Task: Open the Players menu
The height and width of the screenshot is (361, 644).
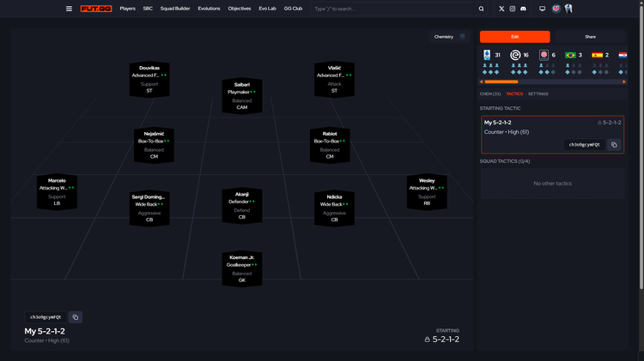Action: click(x=127, y=9)
